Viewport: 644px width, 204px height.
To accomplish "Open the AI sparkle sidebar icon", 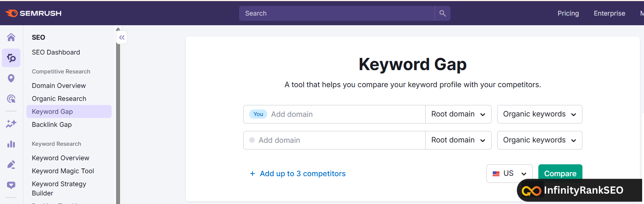I will [x=11, y=124].
